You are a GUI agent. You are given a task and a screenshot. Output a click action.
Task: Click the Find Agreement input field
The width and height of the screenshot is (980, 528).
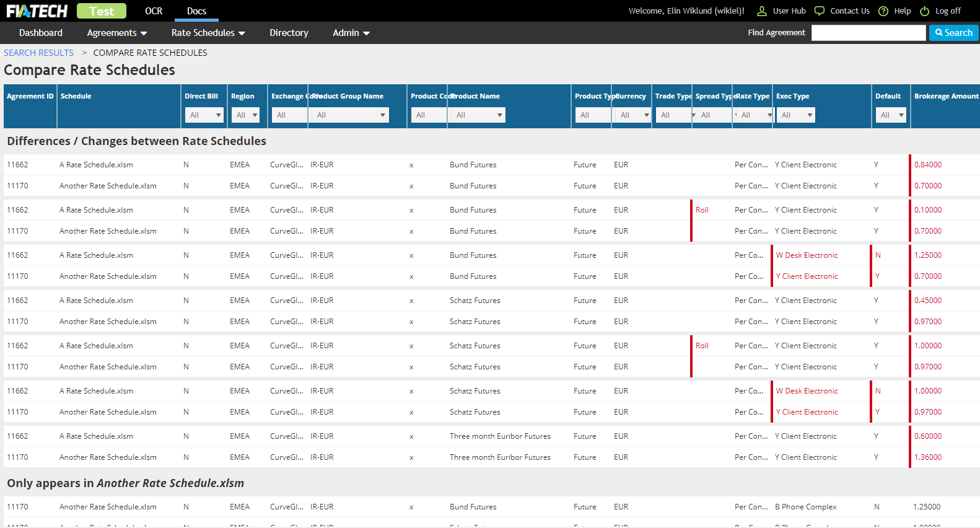coord(868,33)
